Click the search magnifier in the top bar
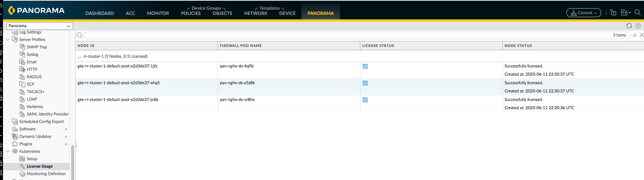This screenshot has width=644, height=180. [x=638, y=12]
